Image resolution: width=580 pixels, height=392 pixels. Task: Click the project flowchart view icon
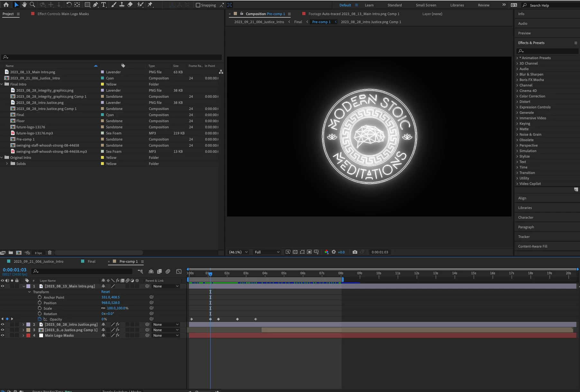(x=221, y=72)
